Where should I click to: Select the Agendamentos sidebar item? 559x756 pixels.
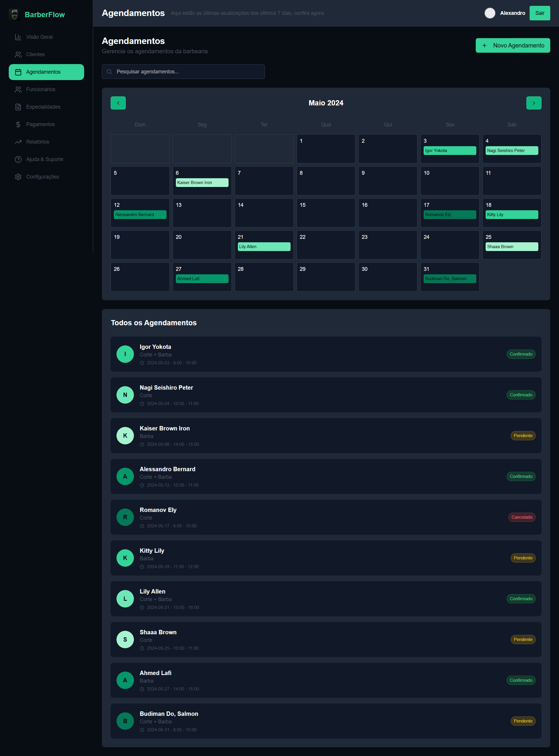pos(46,72)
